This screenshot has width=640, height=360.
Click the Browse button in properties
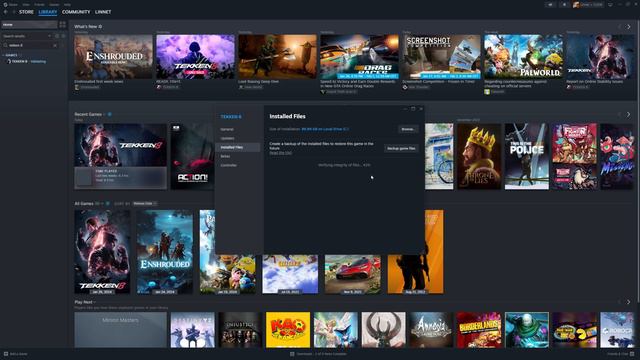pyautogui.click(x=408, y=129)
